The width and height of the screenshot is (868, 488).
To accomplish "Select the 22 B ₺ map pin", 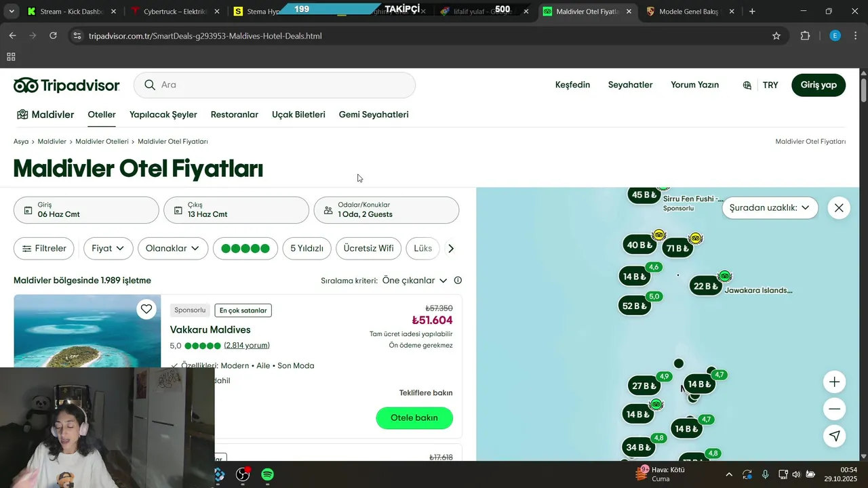I will (705, 287).
